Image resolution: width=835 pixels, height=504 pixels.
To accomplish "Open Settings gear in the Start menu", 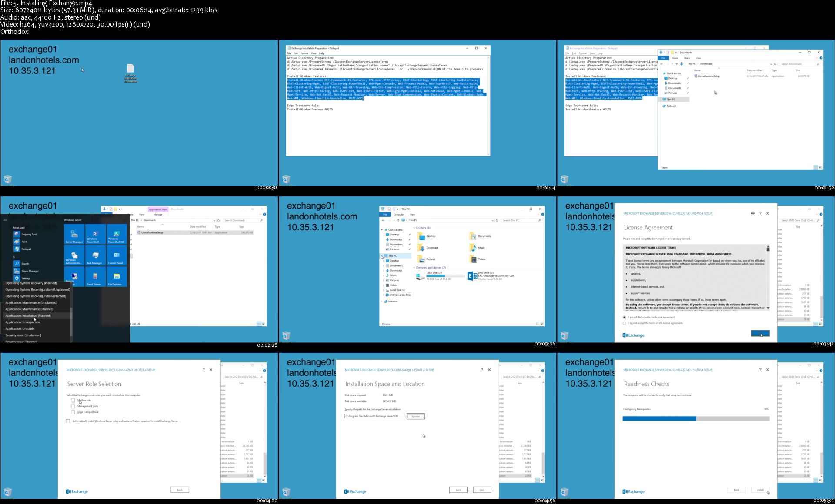I will tap(17, 278).
